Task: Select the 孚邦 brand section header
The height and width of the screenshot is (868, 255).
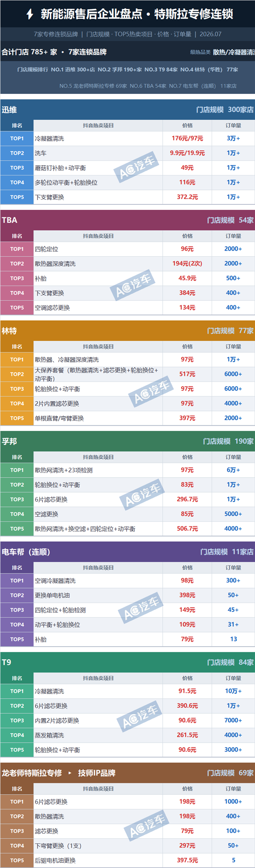Action: click(x=127, y=441)
